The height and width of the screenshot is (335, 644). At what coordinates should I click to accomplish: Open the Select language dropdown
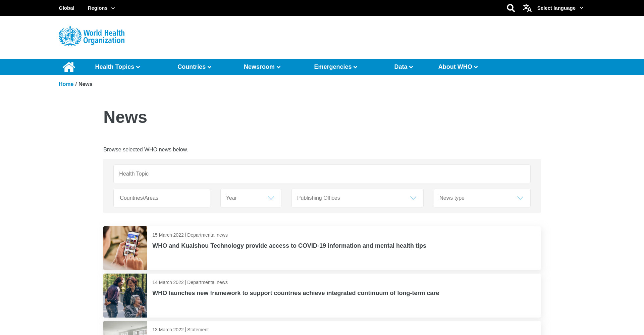coord(560,8)
